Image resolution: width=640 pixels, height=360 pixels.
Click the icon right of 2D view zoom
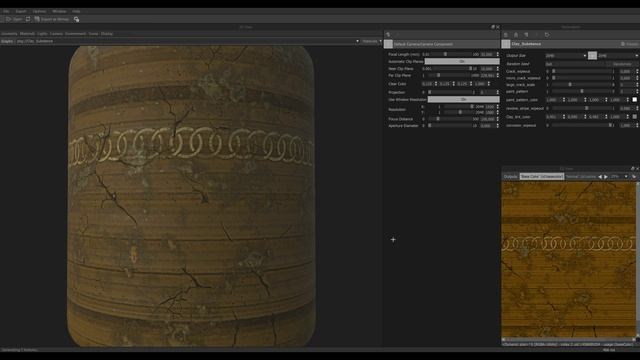coord(634,177)
